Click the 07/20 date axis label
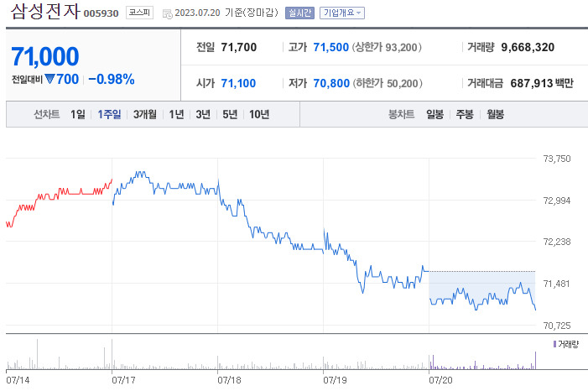This screenshot has height=391, width=588. pos(440,380)
